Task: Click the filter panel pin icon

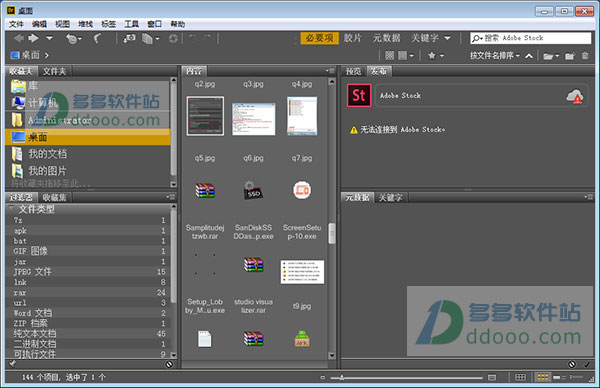Action: click(13, 364)
